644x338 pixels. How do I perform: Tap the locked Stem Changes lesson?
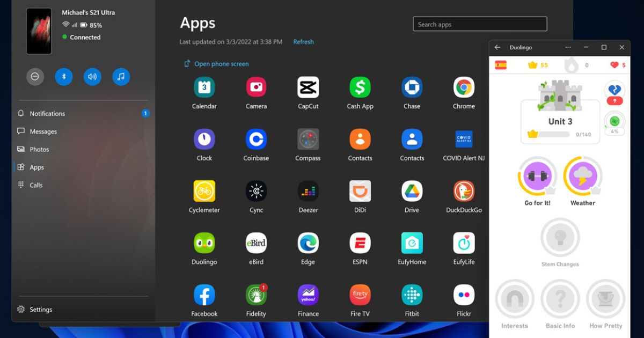[x=560, y=237]
